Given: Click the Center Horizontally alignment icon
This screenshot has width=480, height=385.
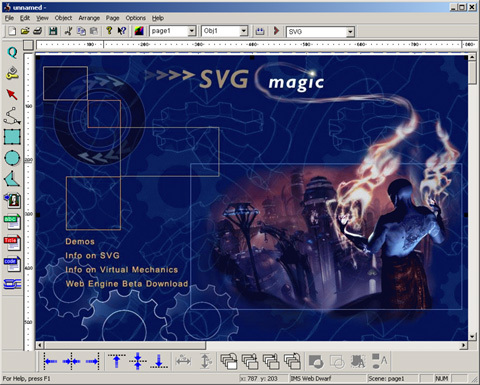Looking at the screenshot, I should click(71, 361).
